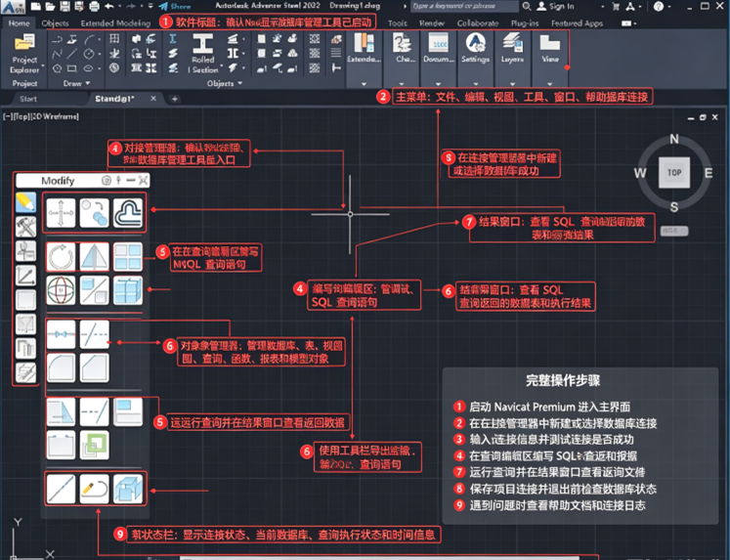Open the Plug-ins ribbon tab
730x560 pixels.
(525, 22)
